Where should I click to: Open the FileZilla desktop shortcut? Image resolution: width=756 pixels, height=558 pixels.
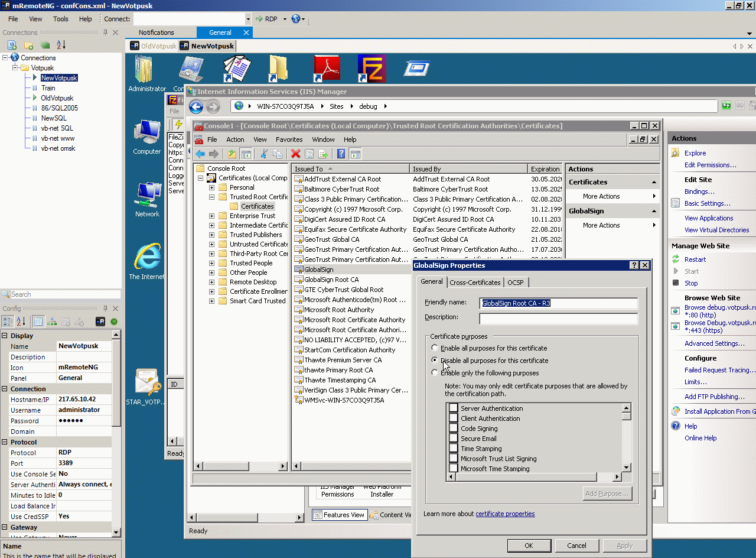coord(372,69)
